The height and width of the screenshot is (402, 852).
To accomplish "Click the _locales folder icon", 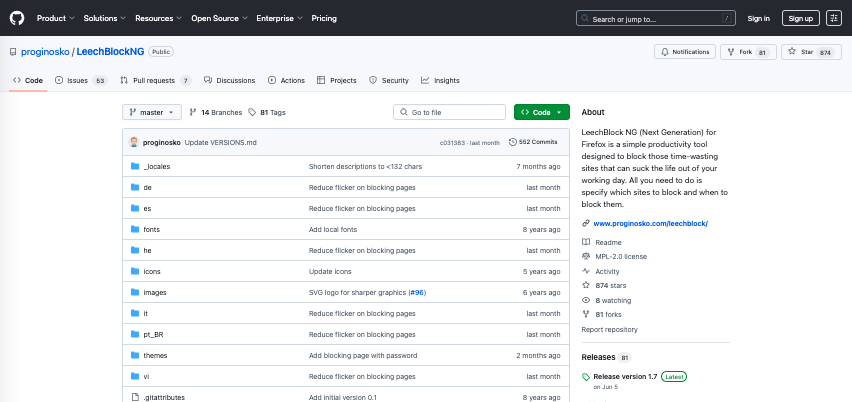I will click(135, 166).
